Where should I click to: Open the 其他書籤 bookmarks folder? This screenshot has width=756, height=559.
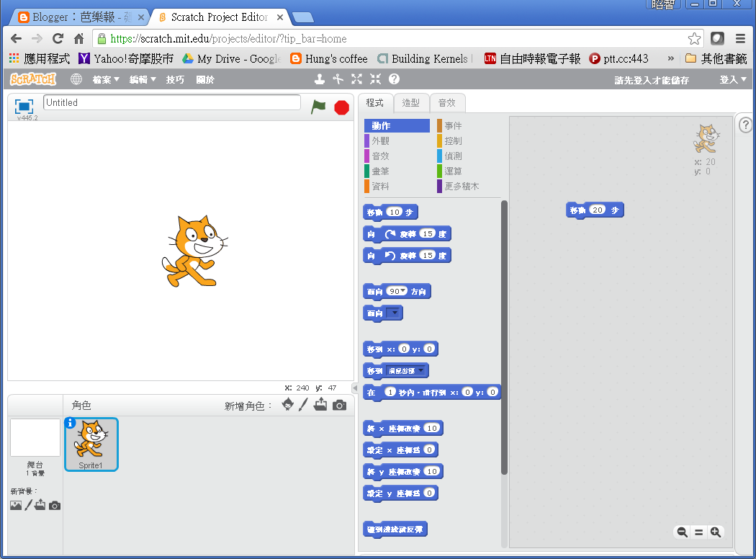coord(716,59)
